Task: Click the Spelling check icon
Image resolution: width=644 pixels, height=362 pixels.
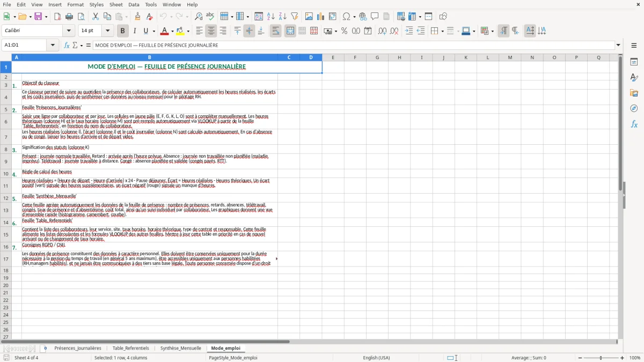Action: coord(210,17)
